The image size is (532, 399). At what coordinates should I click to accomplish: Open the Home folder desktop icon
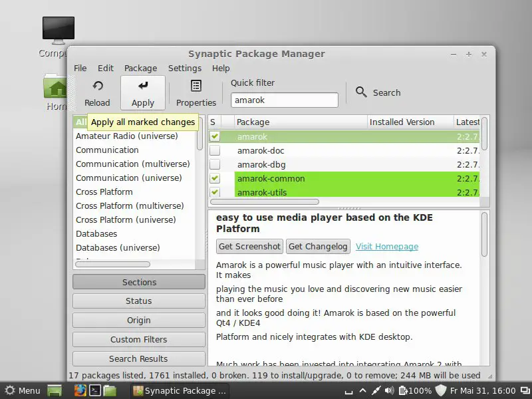pyautogui.click(x=55, y=87)
